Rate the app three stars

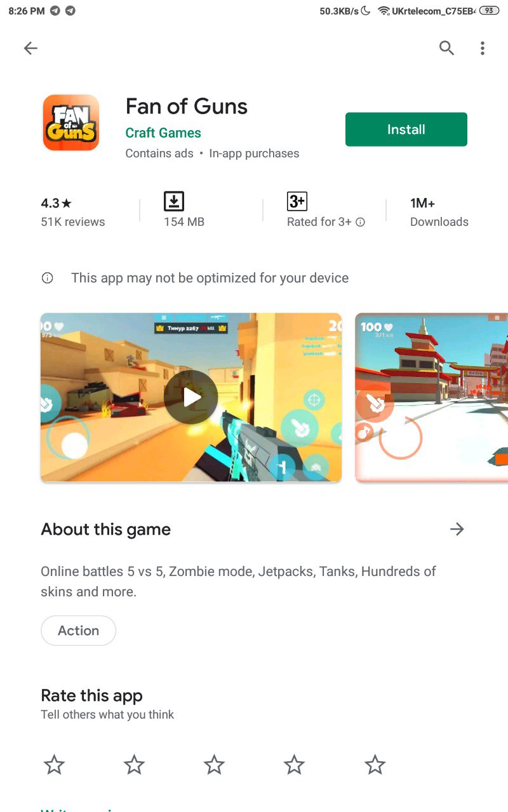click(x=214, y=765)
